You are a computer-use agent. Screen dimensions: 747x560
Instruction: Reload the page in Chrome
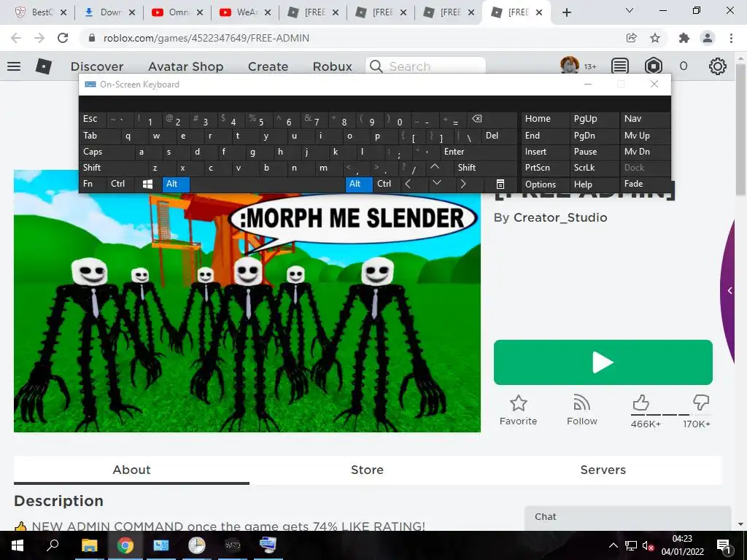pyautogui.click(x=63, y=38)
